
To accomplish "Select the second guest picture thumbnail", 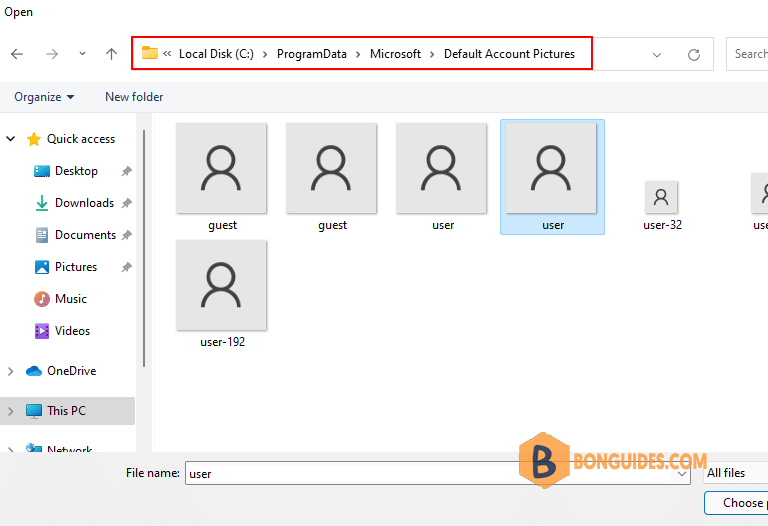I will point(332,168).
